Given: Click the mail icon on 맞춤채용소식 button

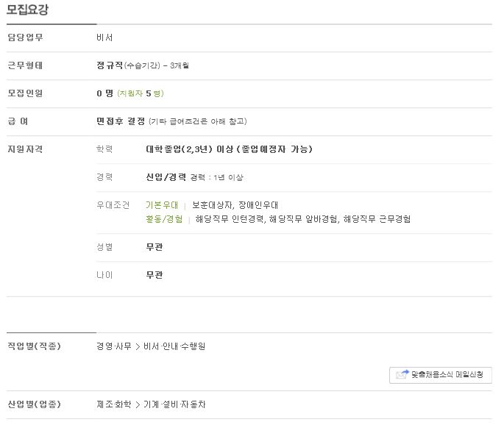Looking at the screenshot, I should pyautogui.click(x=402, y=374).
